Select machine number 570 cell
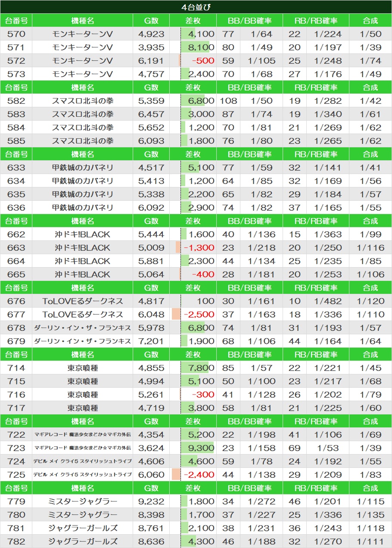The image size is (392, 548). (16, 34)
